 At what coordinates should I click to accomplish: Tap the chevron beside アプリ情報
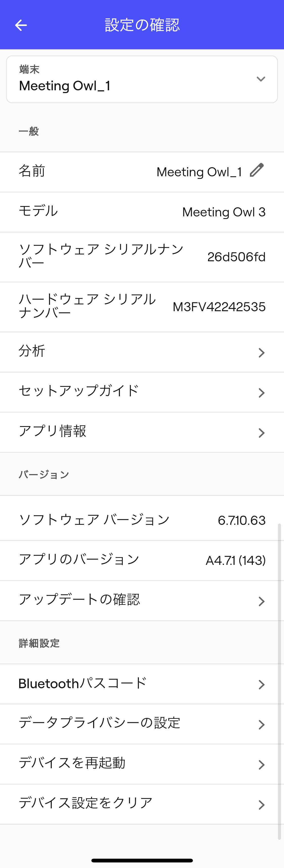[x=261, y=433]
